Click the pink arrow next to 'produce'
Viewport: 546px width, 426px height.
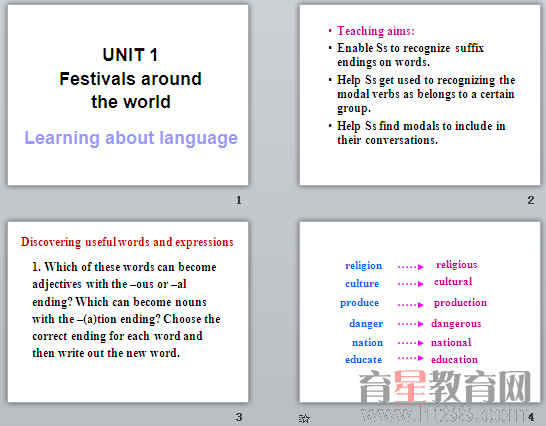pos(411,305)
